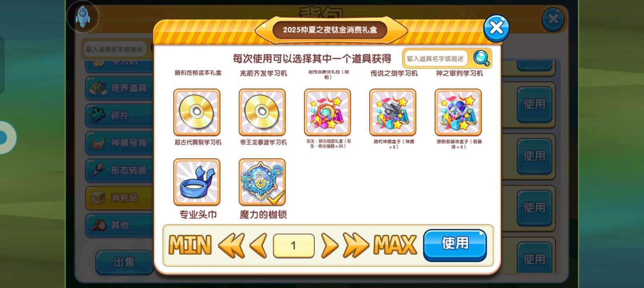The image size is (644, 288).
Task: Select the 帝王龙拳波学习机 disc icon
Action: pyautogui.click(x=262, y=112)
